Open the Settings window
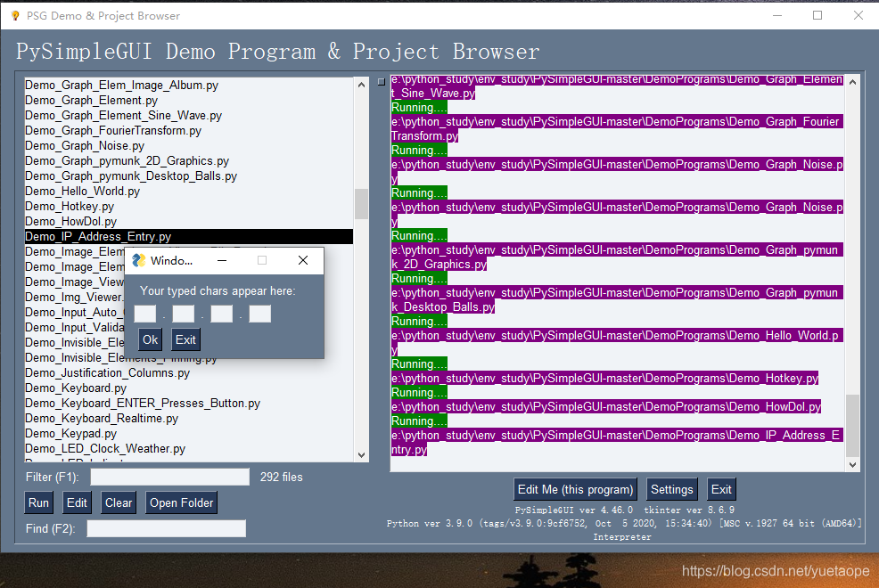 (671, 489)
